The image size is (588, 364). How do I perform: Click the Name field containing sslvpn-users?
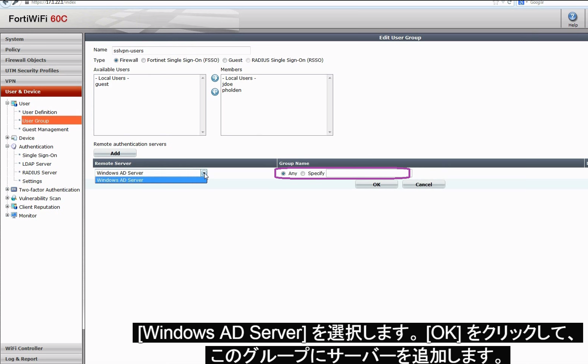[x=181, y=51]
